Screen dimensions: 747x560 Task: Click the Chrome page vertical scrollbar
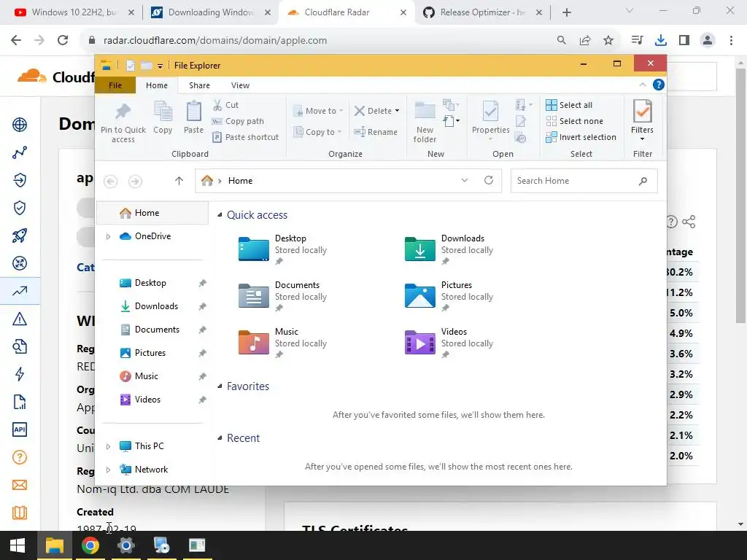740,195
